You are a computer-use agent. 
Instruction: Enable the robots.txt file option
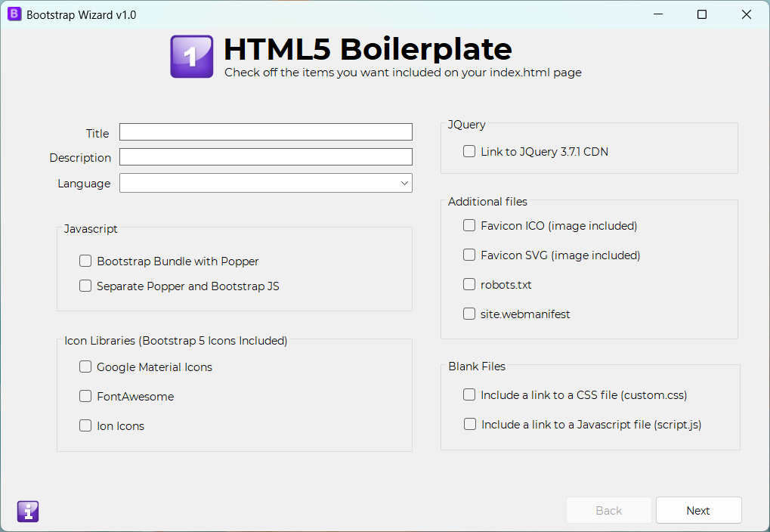pyautogui.click(x=469, y=285)
